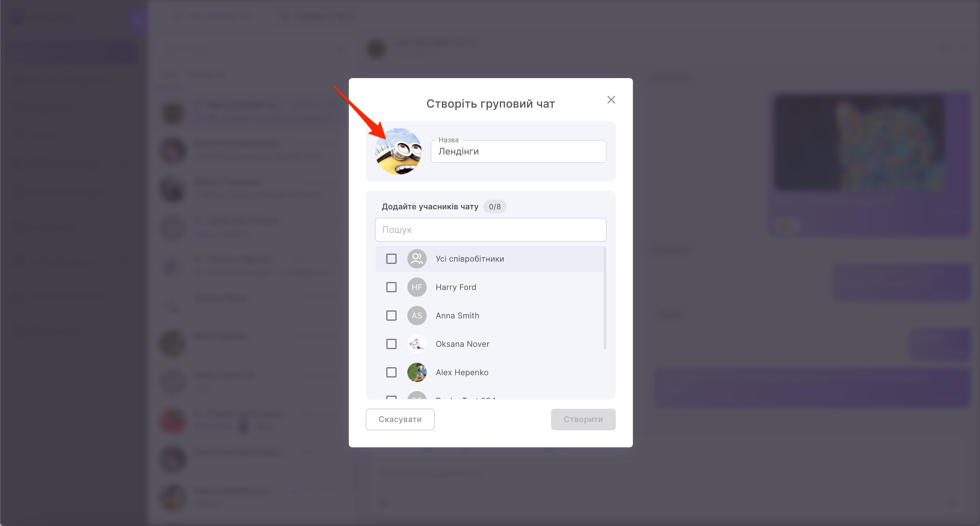Image resolution: width=980 pixels, height=526 pixels.
Task: Click the all-employees group icon
Action: (417, 259)
